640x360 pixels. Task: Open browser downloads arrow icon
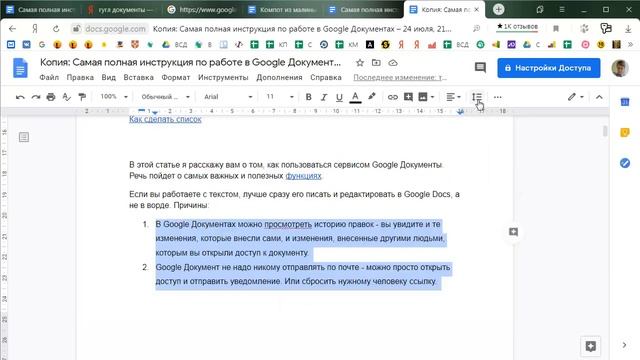(628, 29)
